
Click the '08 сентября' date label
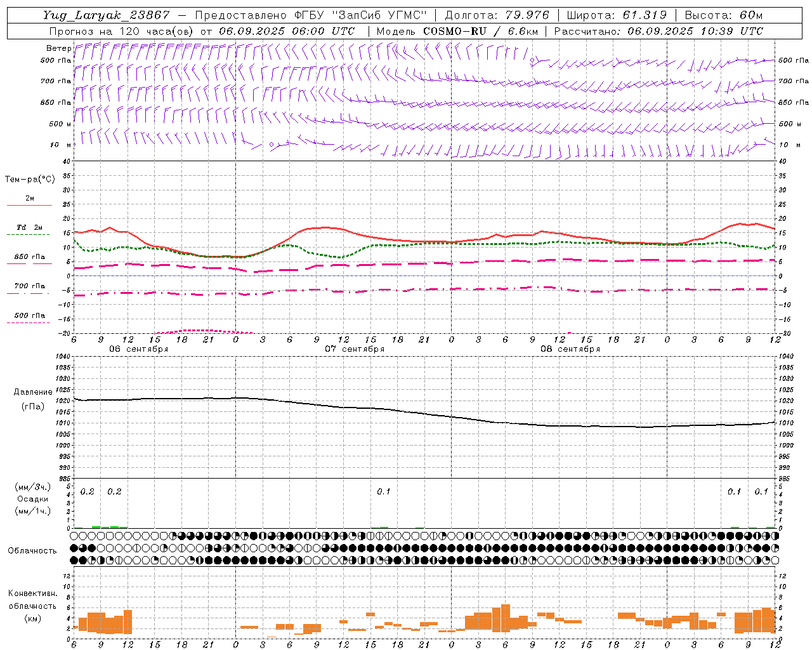click(570, 349)
